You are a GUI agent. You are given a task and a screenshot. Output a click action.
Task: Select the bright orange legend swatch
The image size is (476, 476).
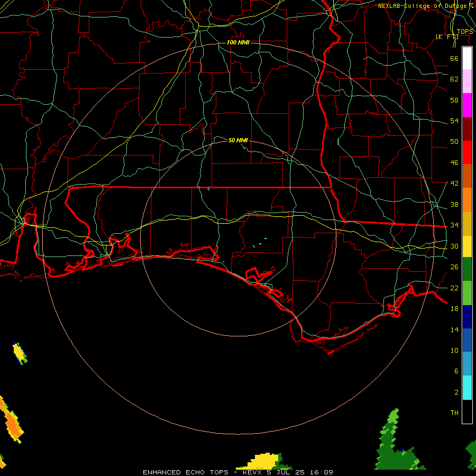coord(467,200)
